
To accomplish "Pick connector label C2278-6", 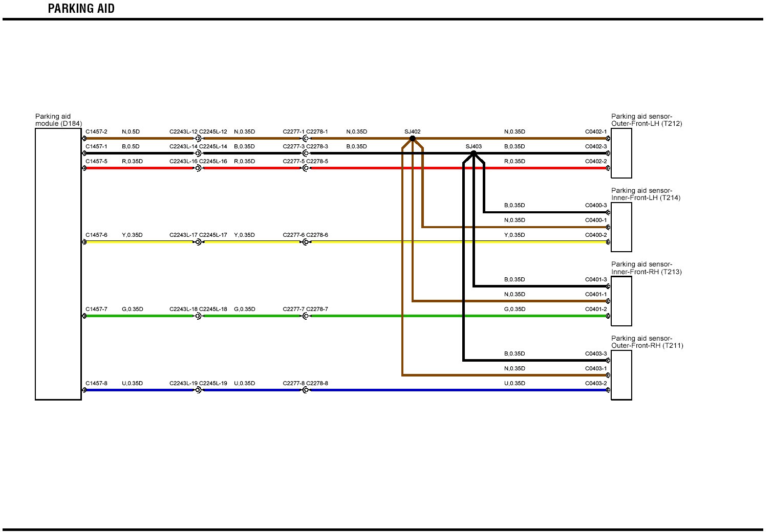I will (x=317, y=235).
